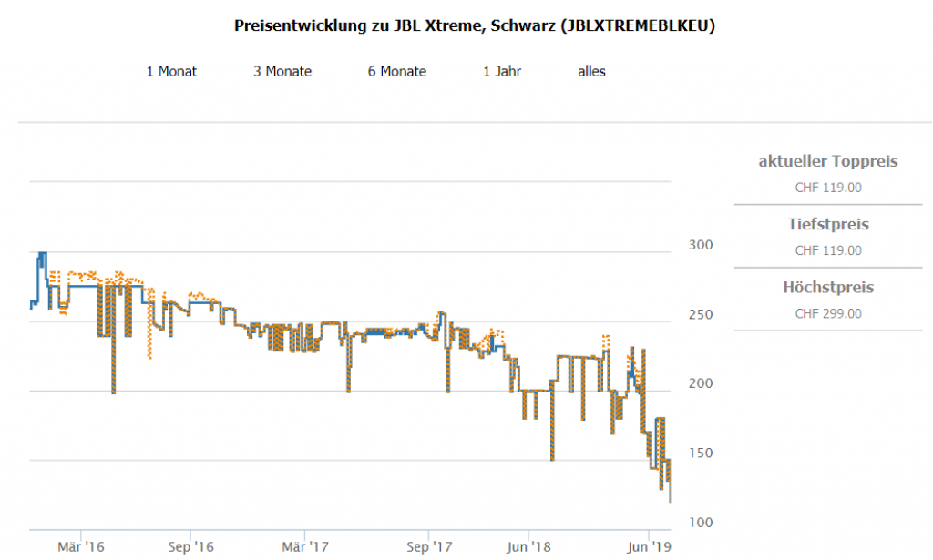
Task: Click the 100 y-axis price label
Action: tap(701, 522)
